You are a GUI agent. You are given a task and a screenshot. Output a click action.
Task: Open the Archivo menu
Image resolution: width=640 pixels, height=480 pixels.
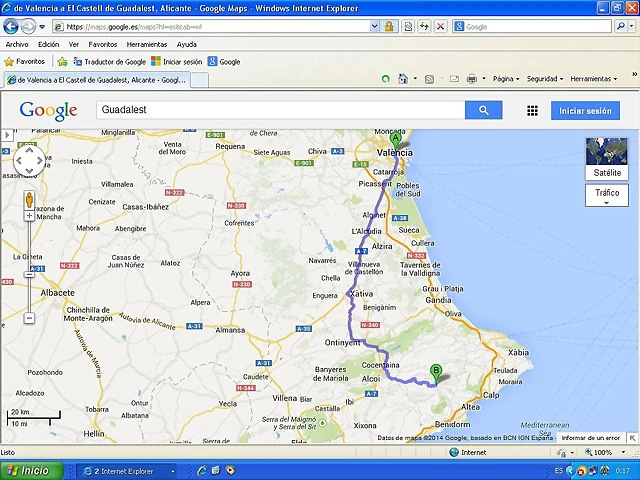[17, 44]
